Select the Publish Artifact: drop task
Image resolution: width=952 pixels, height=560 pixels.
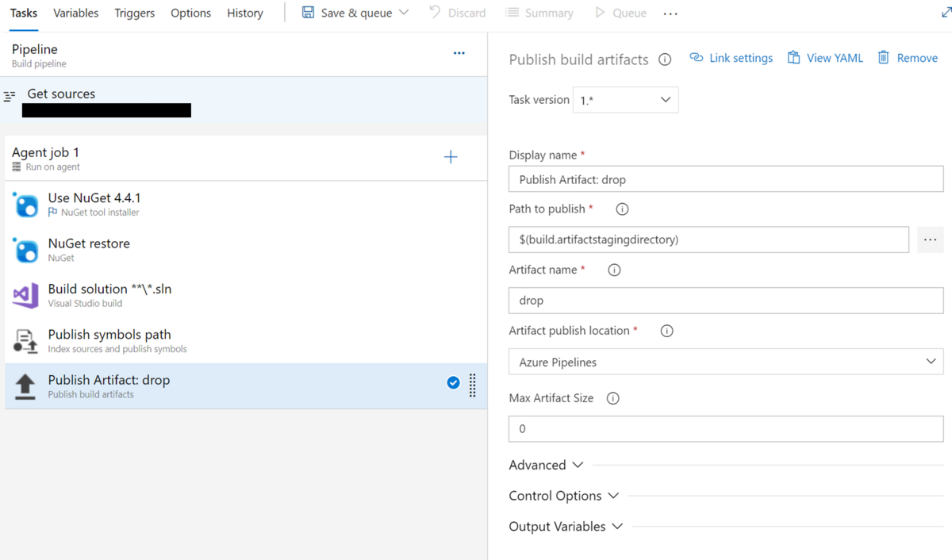[x=246, y=386]
